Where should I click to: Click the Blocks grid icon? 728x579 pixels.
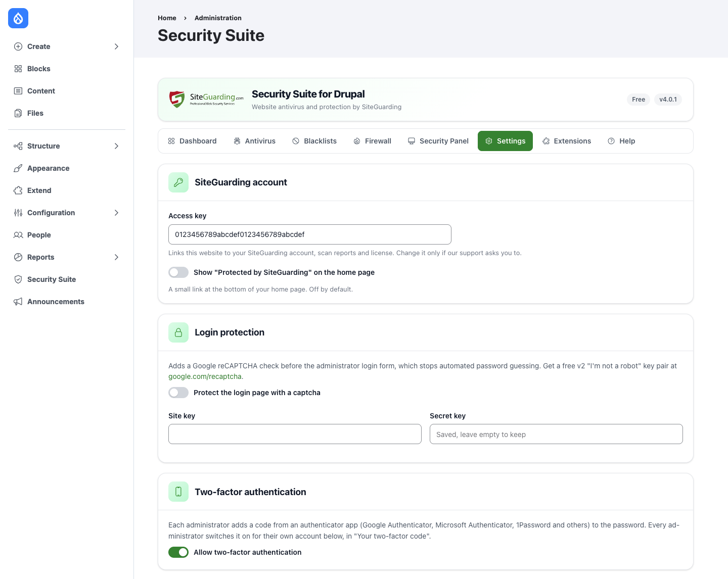[18, 69]
